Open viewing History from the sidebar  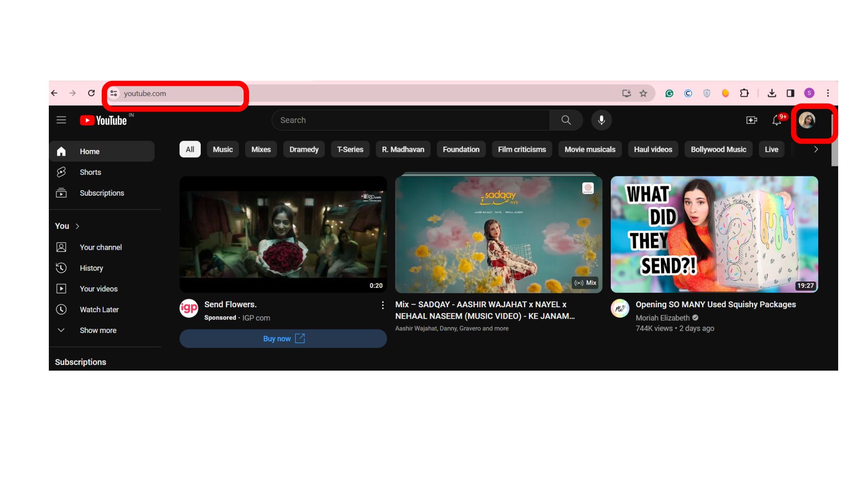91,268
